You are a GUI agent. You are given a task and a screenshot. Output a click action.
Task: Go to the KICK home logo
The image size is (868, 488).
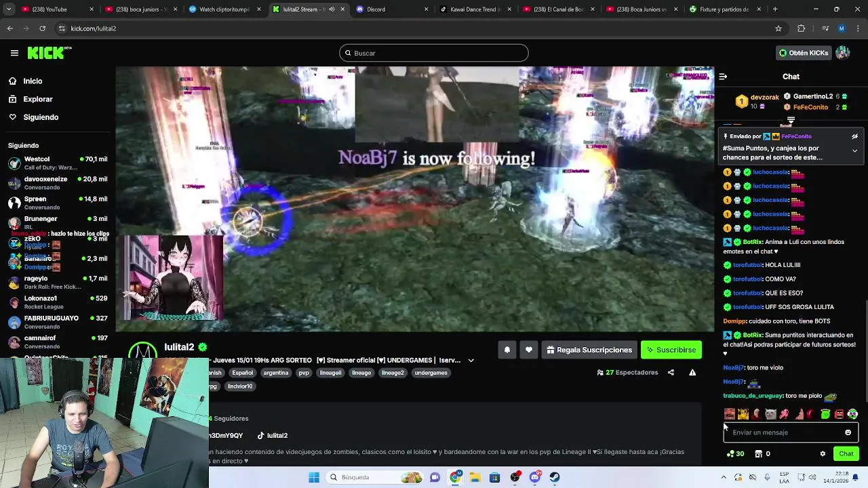[x=49, y=53]
